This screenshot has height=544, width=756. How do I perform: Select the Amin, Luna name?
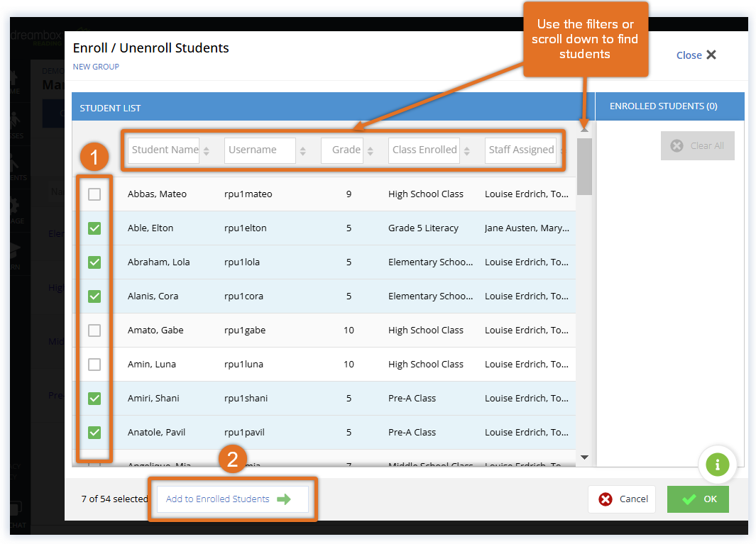151,365
